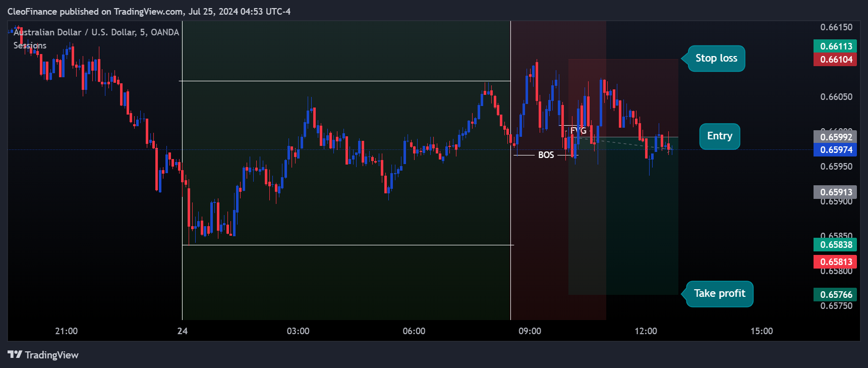868x368 pixels.
Task: Click the Australian Dollar / U.S. Dollar title
Action: [96, 32]
